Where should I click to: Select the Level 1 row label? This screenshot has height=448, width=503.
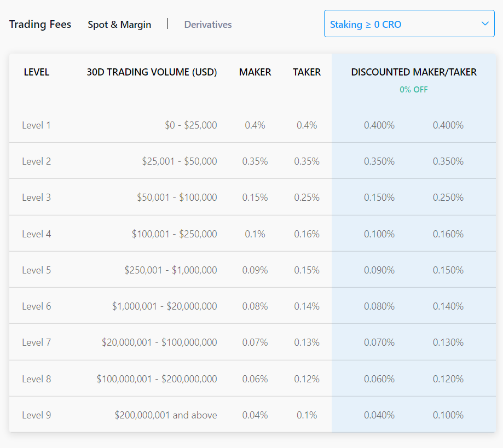(36, 125)
